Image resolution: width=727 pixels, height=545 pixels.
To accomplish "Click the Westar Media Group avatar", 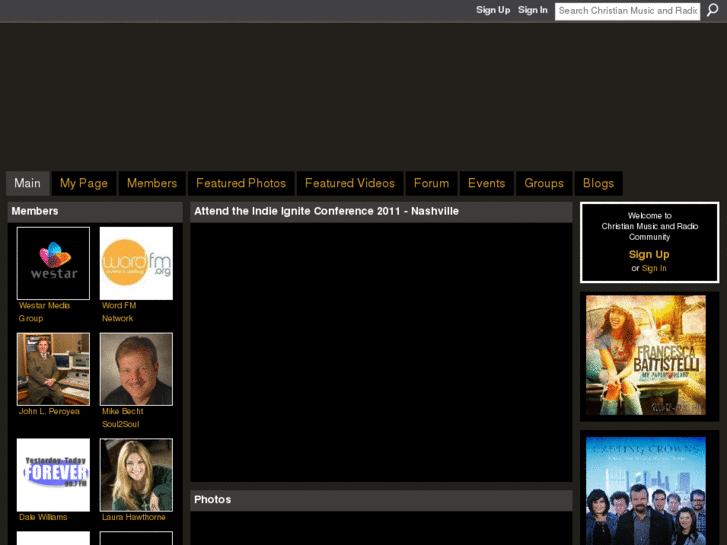I will (53, 263).
